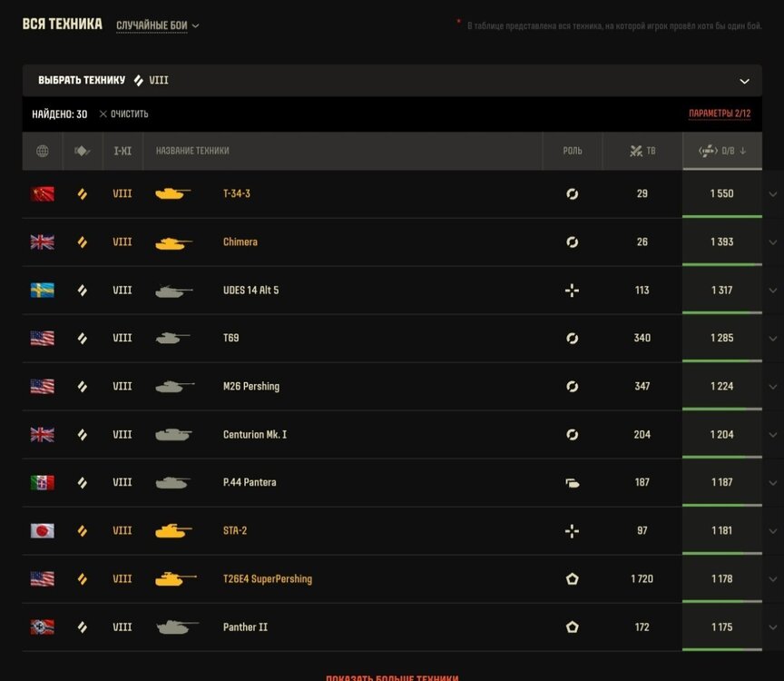Select P.44 Pantera name text
The width and height of the screenshot is (784, 681).
[250, 482]
